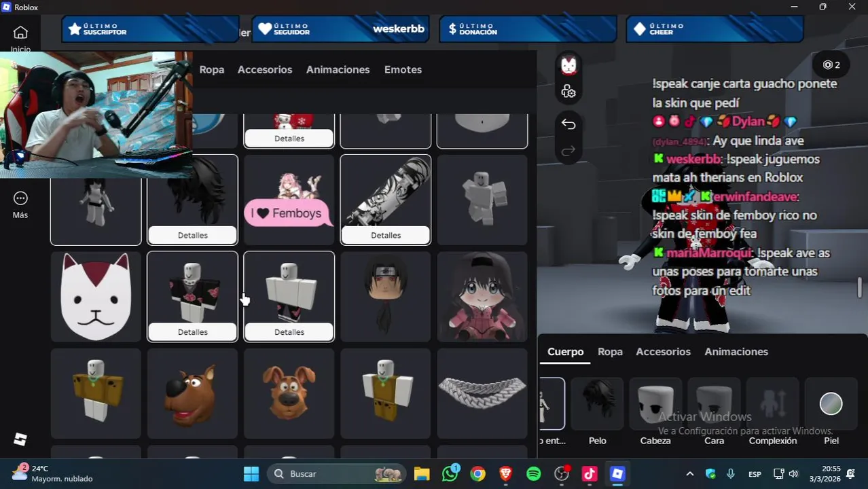Redo the avatar change arrow

568,151
